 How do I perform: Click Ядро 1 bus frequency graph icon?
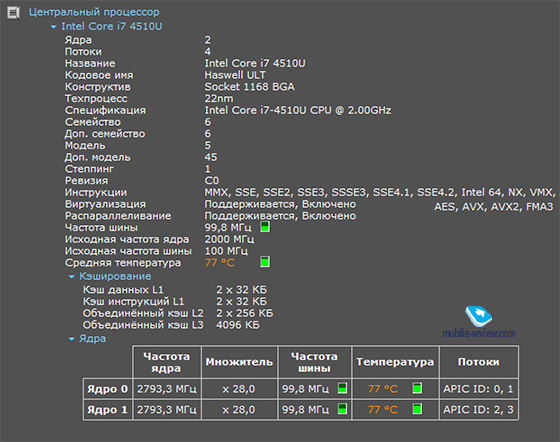click(342, 409)
